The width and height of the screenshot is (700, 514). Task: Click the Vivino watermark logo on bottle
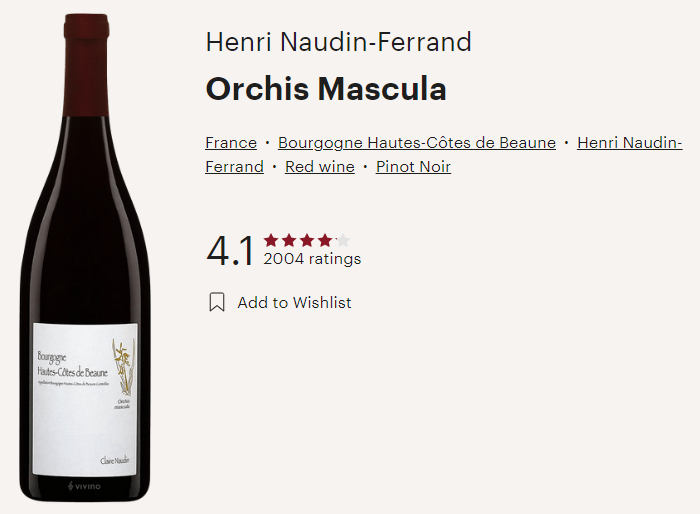[84, 486]
